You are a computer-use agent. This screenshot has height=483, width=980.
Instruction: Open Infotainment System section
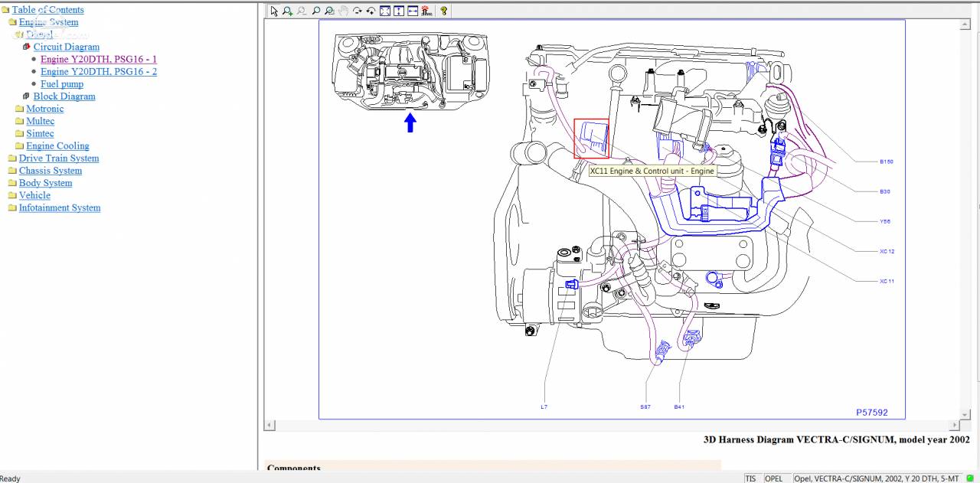click(60, 207)
